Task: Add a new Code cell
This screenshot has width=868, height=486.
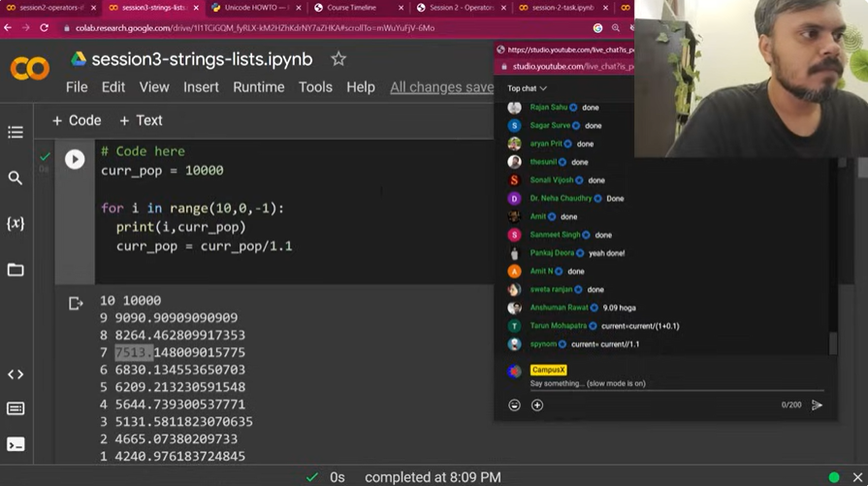Action: tap(77, 120)
